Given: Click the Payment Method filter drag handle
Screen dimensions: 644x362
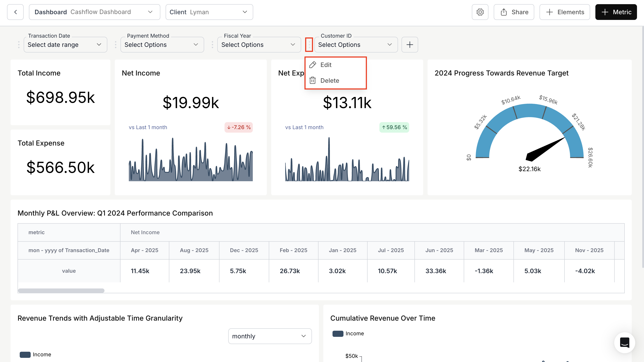Looking at the screenshot, I should pyautogui.click(x=115, y=45).
